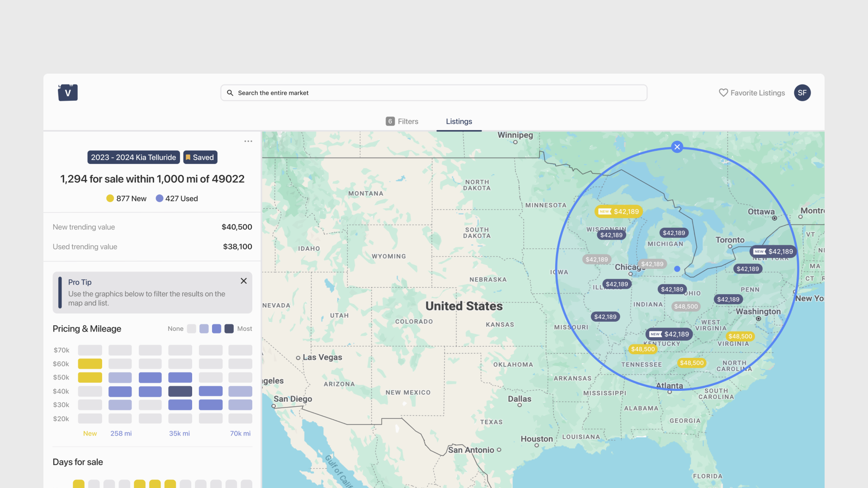Click the 258 mi axis label
The width and height of the screenshot is (868, 488).
point(121,433)
